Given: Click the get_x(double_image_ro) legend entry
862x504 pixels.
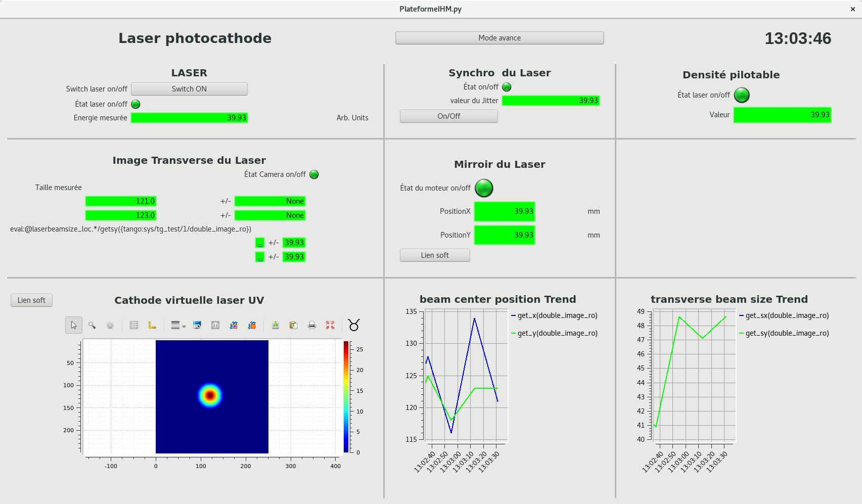Looking at the screenshot, I should tap(557, 315).
